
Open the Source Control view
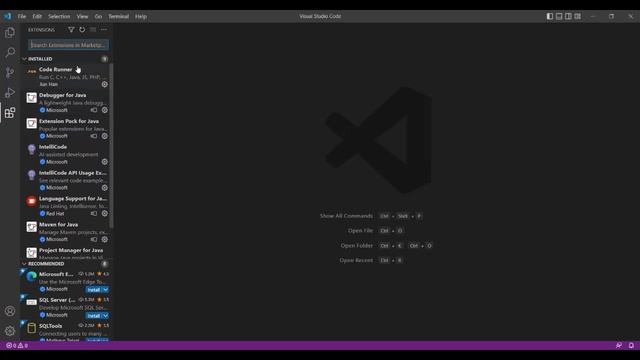click(10, 73)
